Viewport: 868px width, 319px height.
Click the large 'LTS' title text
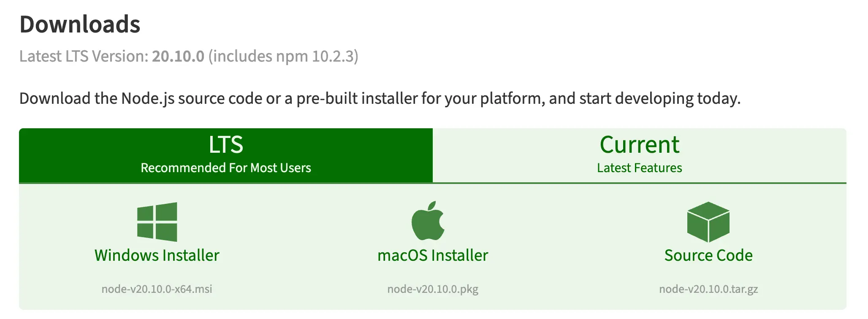coord(226,145)
